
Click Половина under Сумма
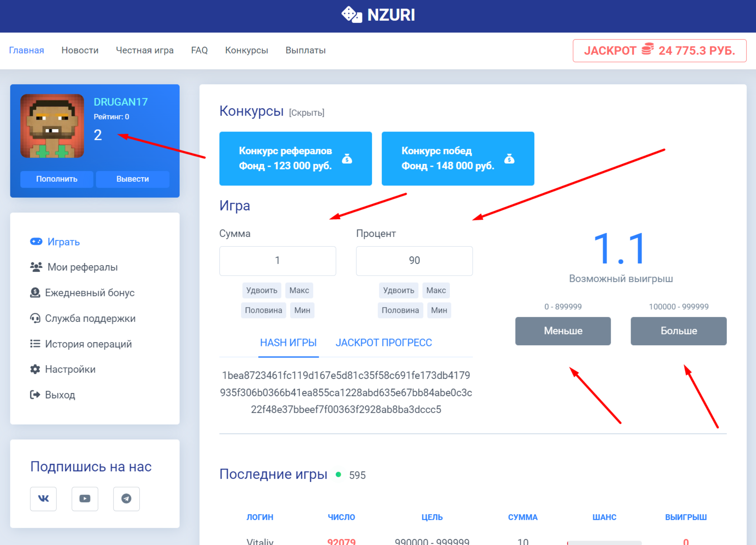(264, 310)
